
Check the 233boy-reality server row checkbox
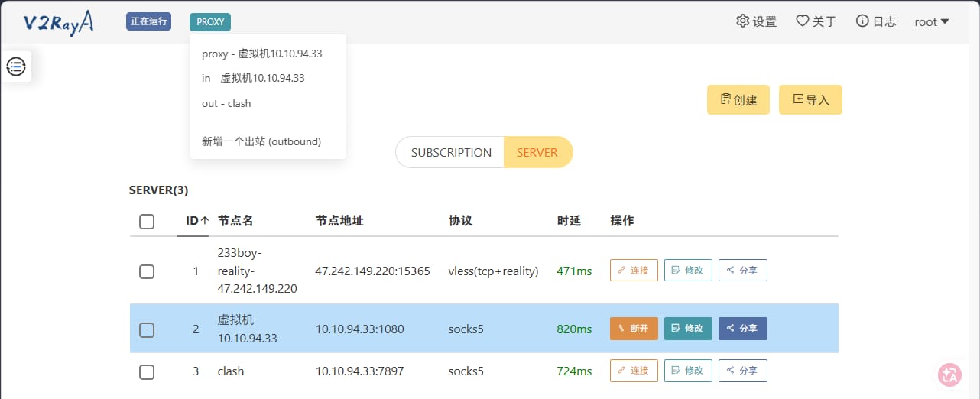(x=147, y=271)
